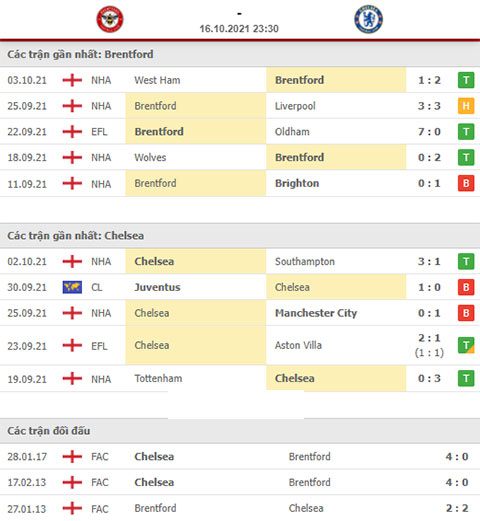This screenshot has height=521, width=480.
Task: Click the orange H badge for Liverpool draw
Action: [x=466, y=106]
